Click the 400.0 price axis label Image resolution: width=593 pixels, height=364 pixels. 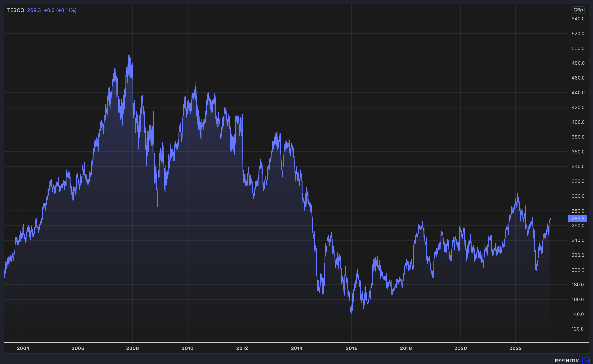click(x=578, y=122)
